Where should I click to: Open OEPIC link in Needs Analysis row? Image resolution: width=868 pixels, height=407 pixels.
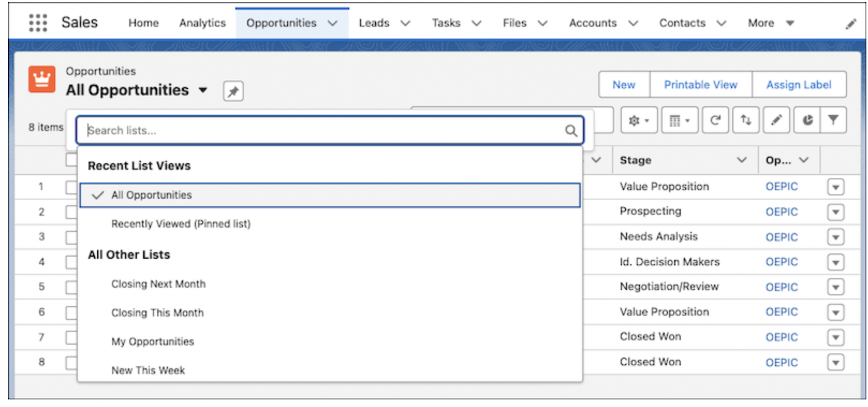coord(781,237)
